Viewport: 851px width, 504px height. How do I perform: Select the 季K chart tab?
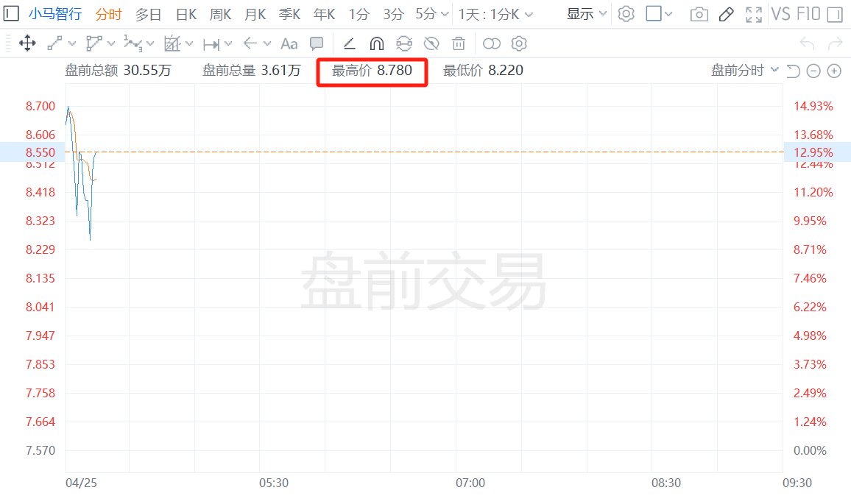click(290, 14)
